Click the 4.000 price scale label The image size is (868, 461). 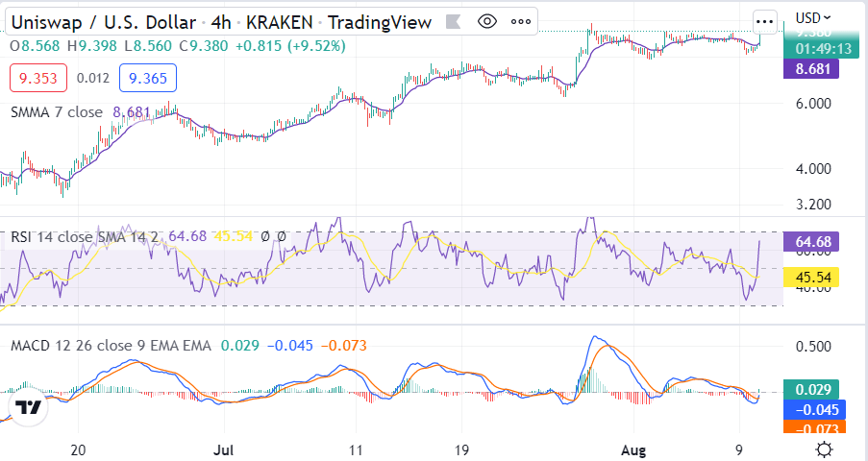[x=813, y=169]
